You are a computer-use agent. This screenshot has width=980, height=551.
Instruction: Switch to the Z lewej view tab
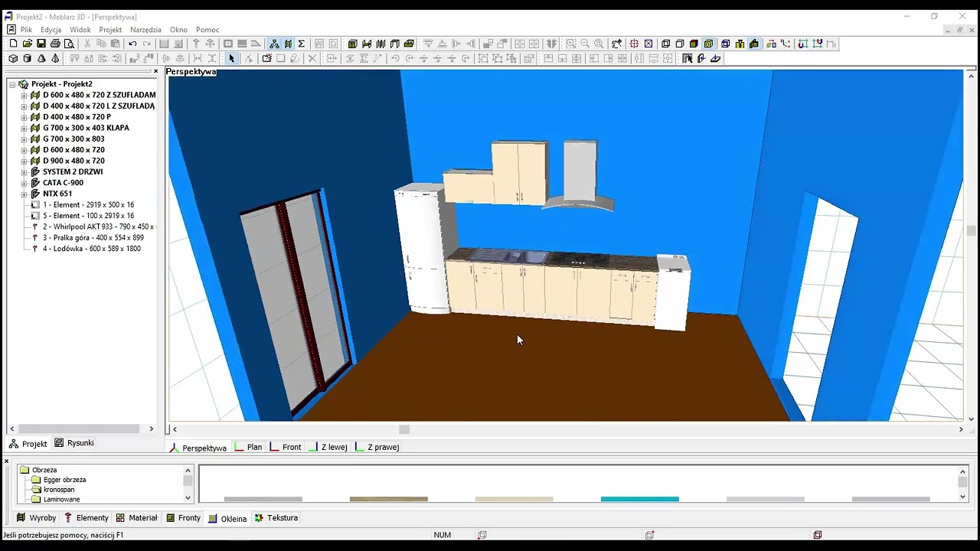(328, 447)
